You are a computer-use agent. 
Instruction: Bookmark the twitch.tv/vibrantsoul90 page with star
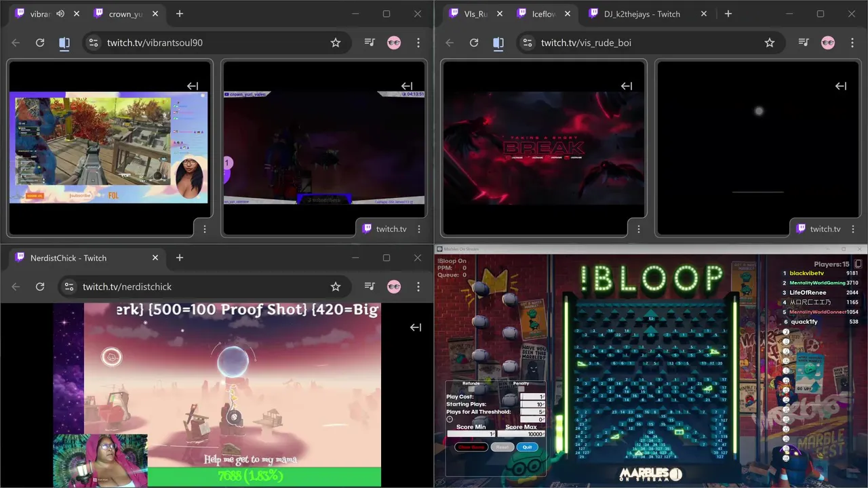pos(336,43)
